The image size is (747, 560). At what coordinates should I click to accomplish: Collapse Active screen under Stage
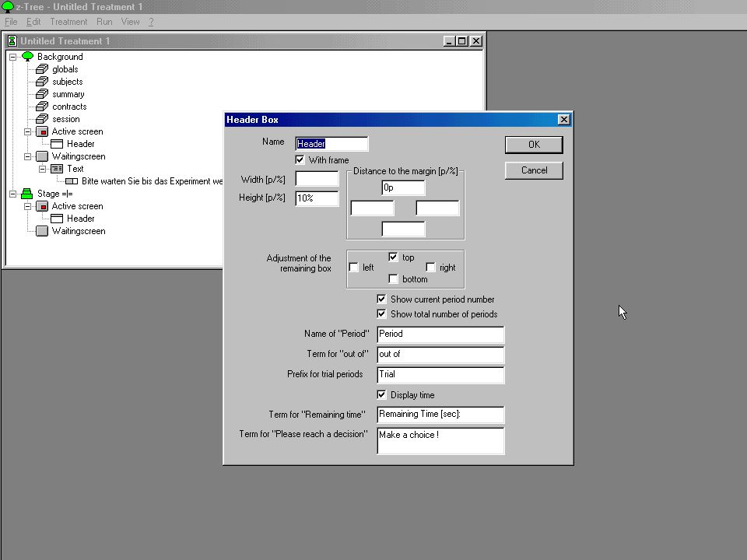tap(28, 206)
